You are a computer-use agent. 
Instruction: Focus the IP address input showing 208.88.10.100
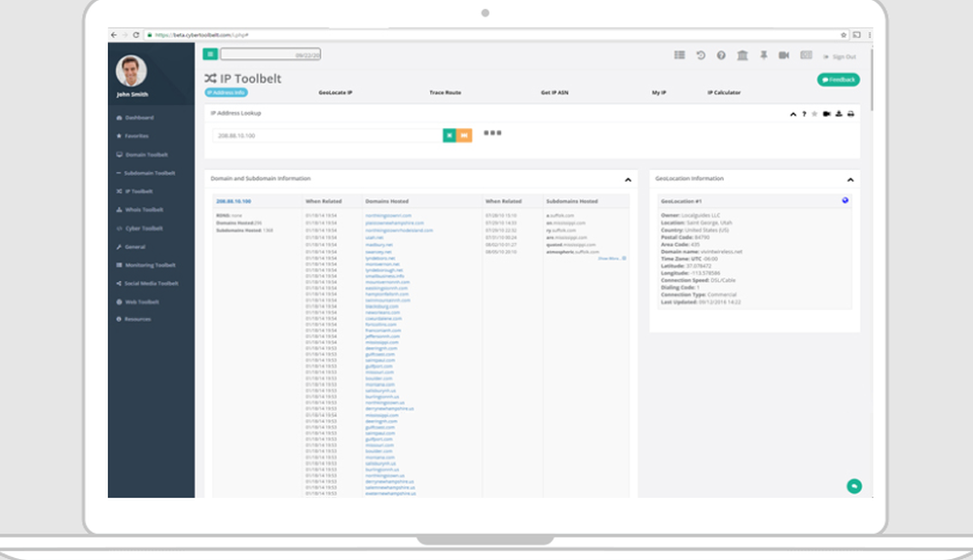click(x=327, y=135)
